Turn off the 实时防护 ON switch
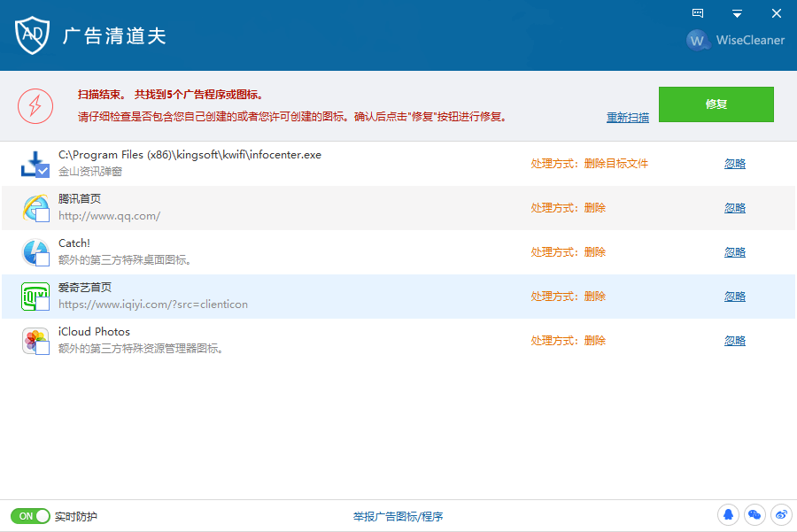The height and width of the screenshot is (532, 797). click(30, 516)
